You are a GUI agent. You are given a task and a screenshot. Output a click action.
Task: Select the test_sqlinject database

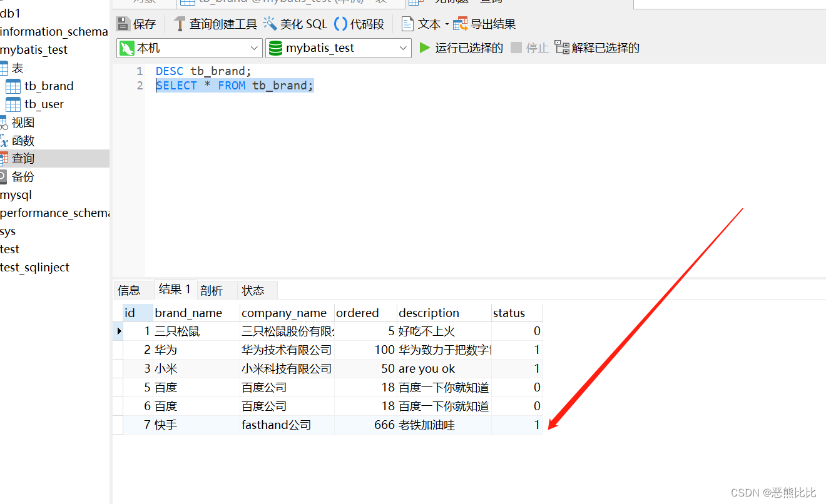click(x=34, y=267)
